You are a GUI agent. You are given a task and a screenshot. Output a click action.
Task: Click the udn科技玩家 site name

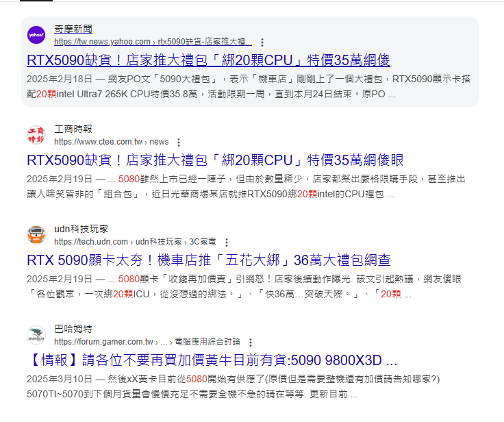point(81,229)
